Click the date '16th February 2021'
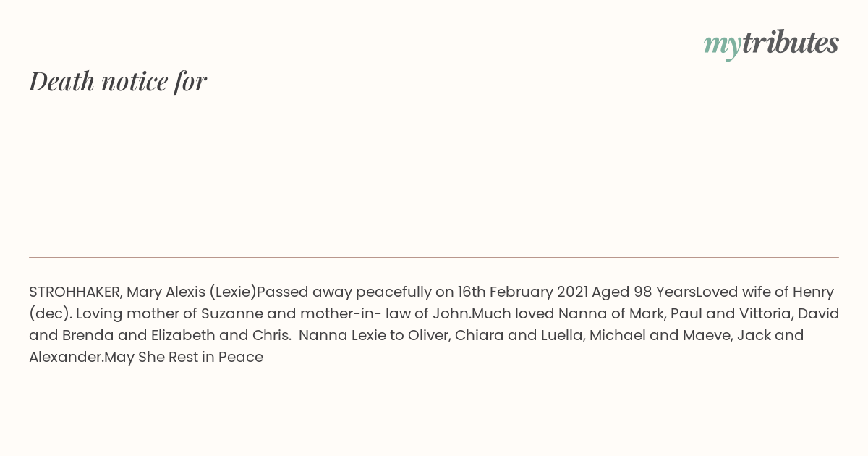The width and height of the screenshot is (868, 456). 522,292
